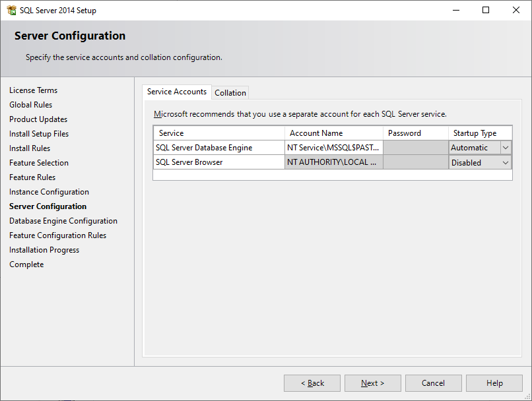Click Instance Configuration step
Screen dimensions: 532x401
[49, 192]
